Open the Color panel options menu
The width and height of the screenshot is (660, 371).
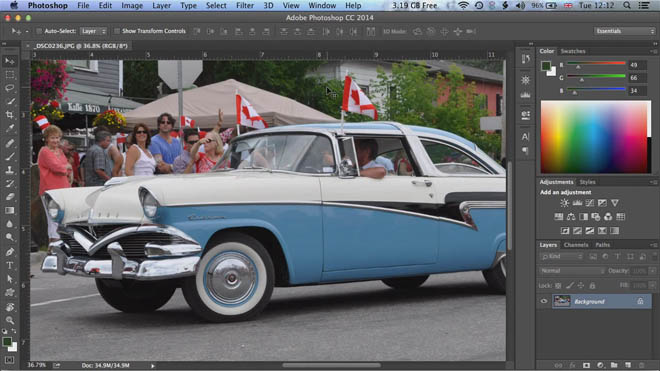(653, 51)
